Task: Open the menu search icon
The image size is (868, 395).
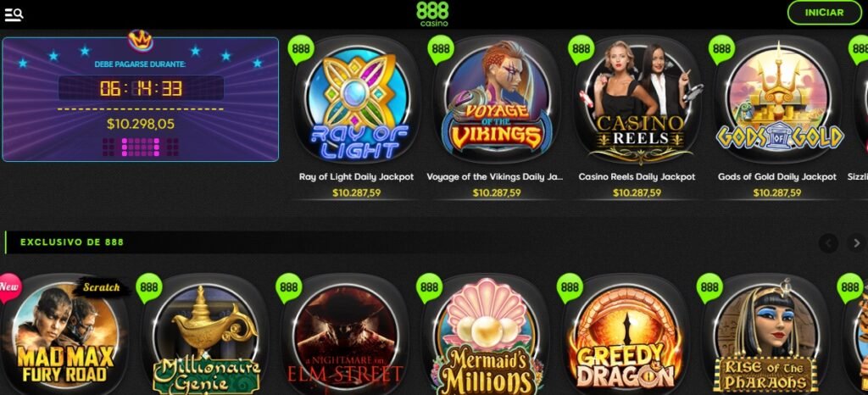Action: (14, 14)
